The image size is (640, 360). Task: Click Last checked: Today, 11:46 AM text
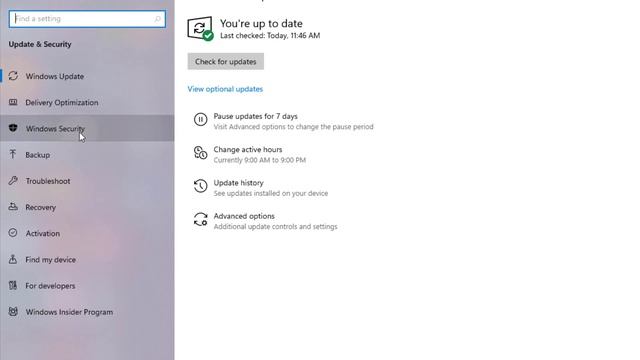pyautogui.click(x=270, y=36)
